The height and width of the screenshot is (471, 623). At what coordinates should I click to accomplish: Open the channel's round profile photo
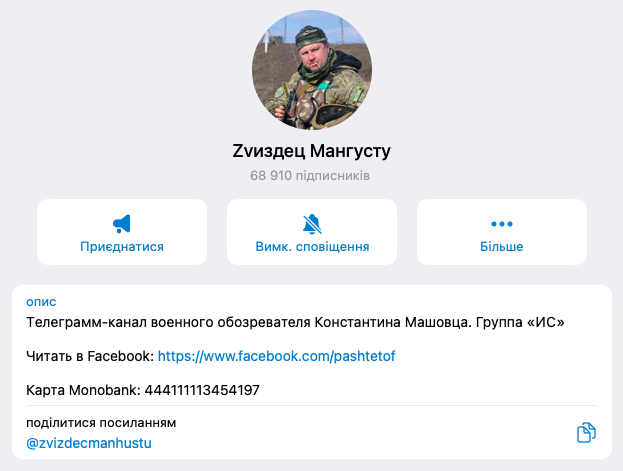click(x=312, y=70)
